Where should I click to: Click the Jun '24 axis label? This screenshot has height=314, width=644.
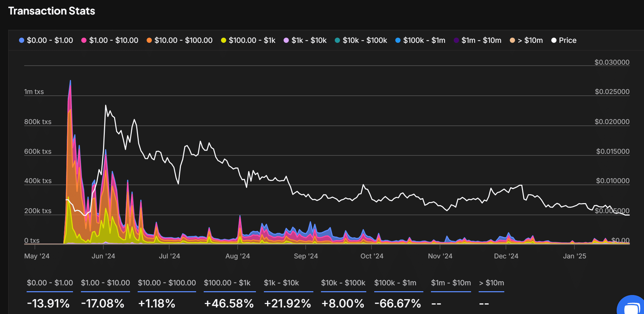click(103, 256)
